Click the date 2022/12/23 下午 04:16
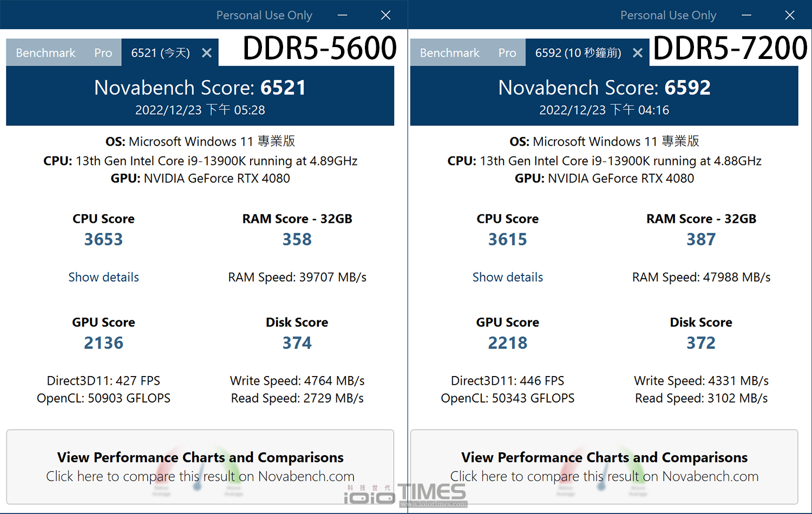 tap(604, 110)
